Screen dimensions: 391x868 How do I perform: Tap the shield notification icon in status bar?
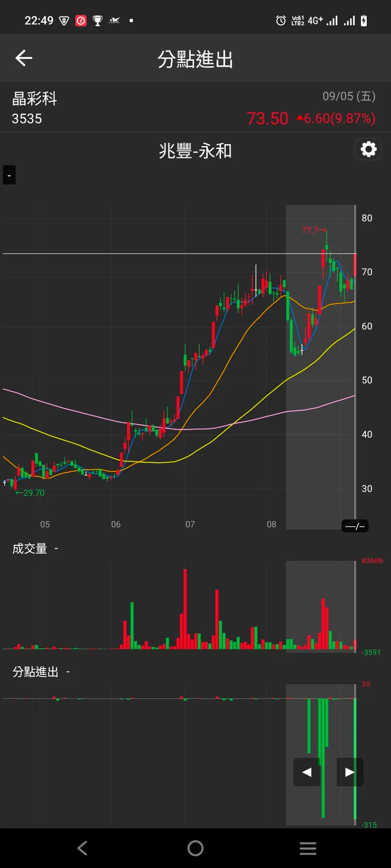point(64,21)
